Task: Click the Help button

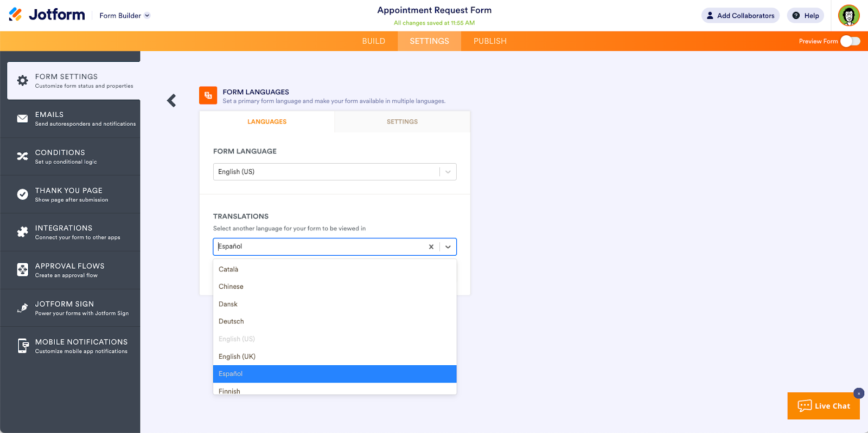Action: 806,16
